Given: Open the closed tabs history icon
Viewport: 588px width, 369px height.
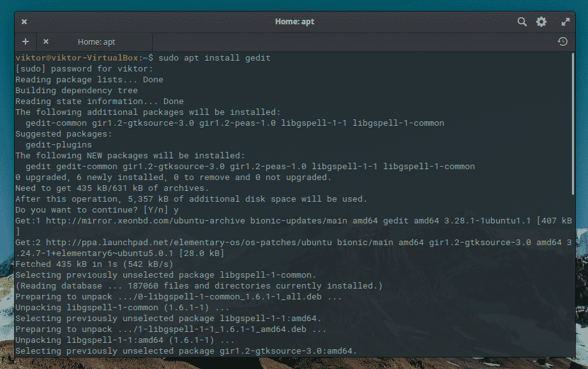Looking at the screenshot, I should (x=562, y=41).
